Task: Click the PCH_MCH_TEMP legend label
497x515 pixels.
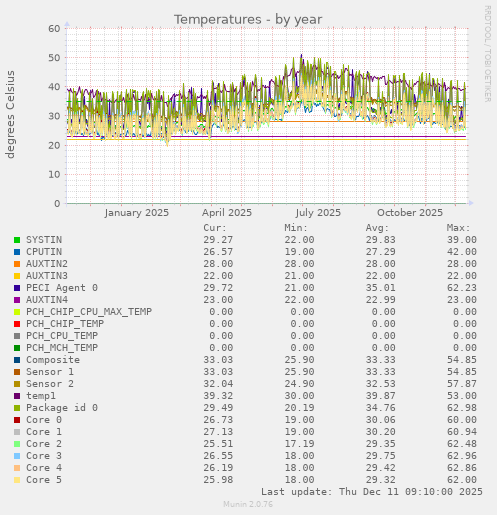Action: (62, 348)
